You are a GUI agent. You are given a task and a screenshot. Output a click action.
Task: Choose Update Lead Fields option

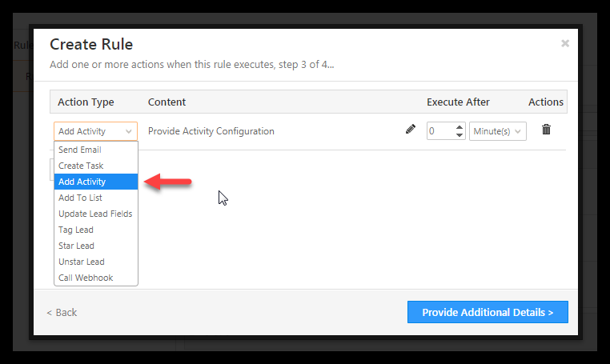tap(96, 214)
